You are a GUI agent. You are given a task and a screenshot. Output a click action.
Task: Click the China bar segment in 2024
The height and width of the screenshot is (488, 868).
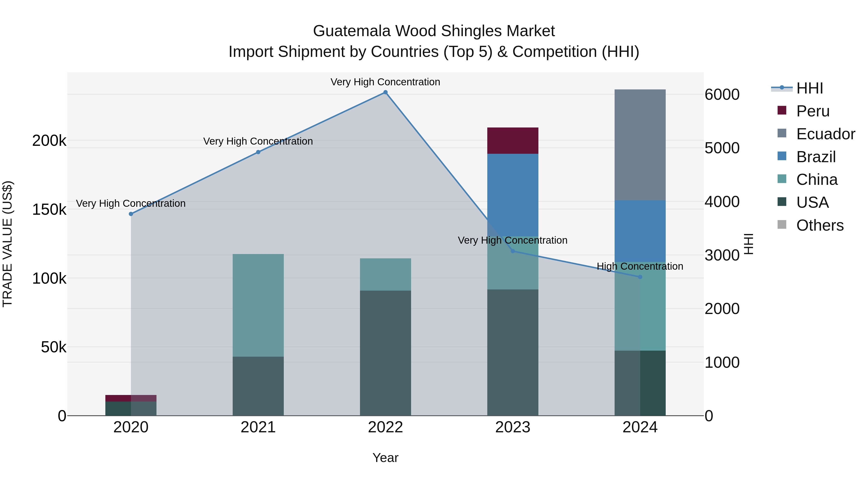point(640,307)
